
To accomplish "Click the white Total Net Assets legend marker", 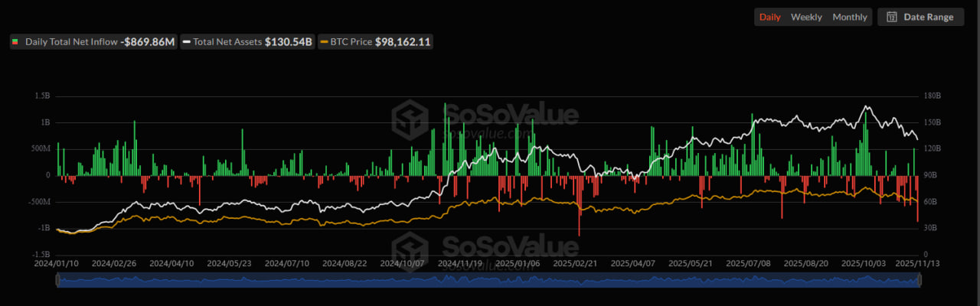I will [186, 41].
